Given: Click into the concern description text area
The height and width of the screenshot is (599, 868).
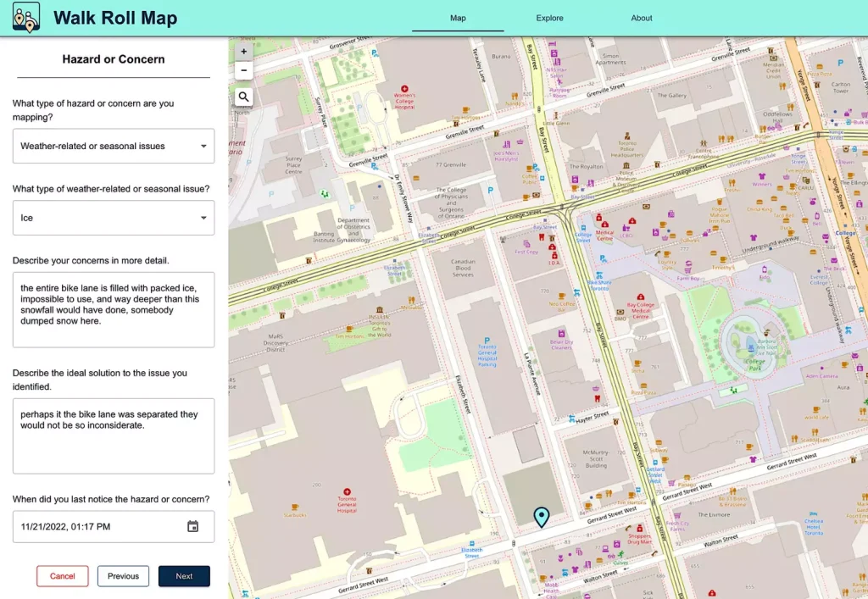Looking at the screenshot, I should point(114,309).
